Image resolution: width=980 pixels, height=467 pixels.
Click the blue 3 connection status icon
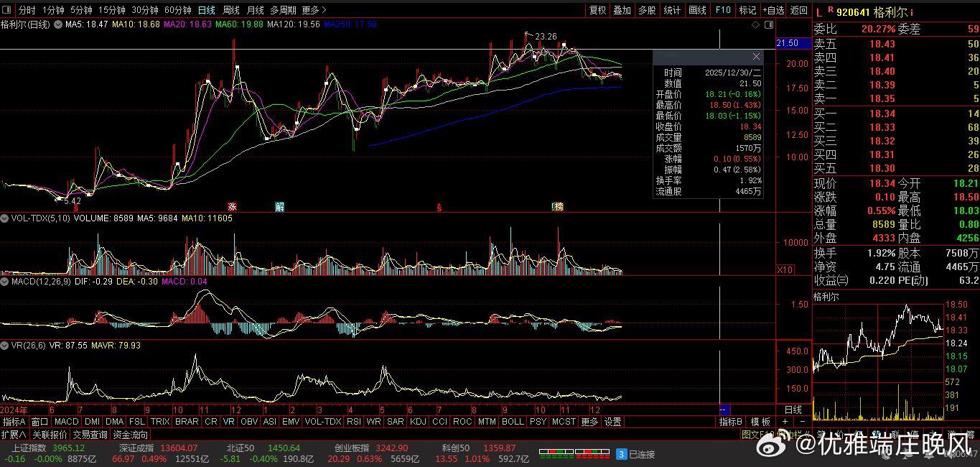coord(622,454)
